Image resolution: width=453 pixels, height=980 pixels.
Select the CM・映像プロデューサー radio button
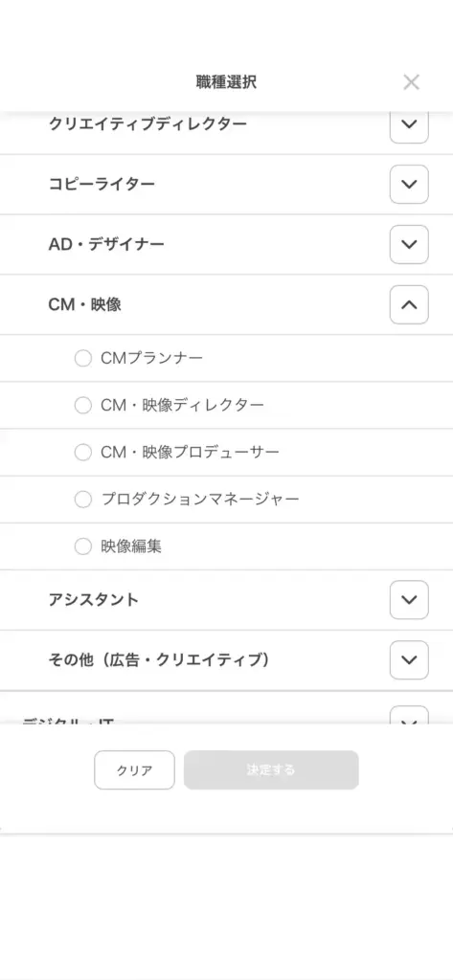[x=83, y=452]
